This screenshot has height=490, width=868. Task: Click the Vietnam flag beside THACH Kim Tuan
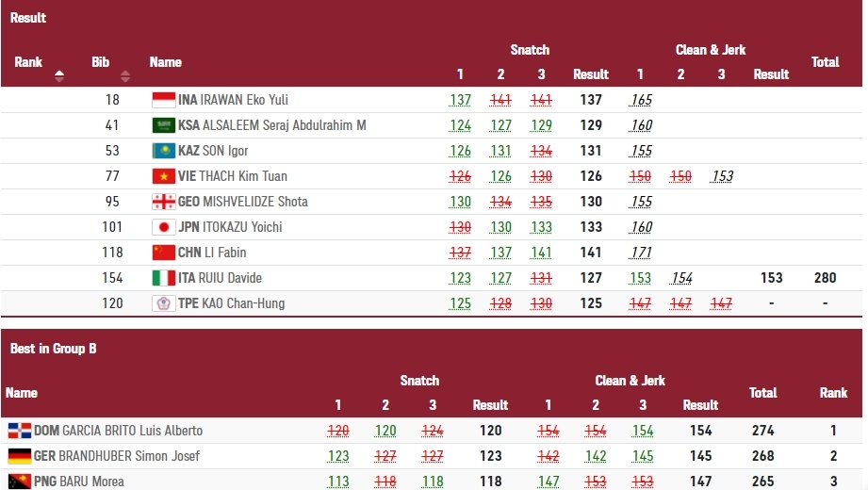tap(163, 176)
